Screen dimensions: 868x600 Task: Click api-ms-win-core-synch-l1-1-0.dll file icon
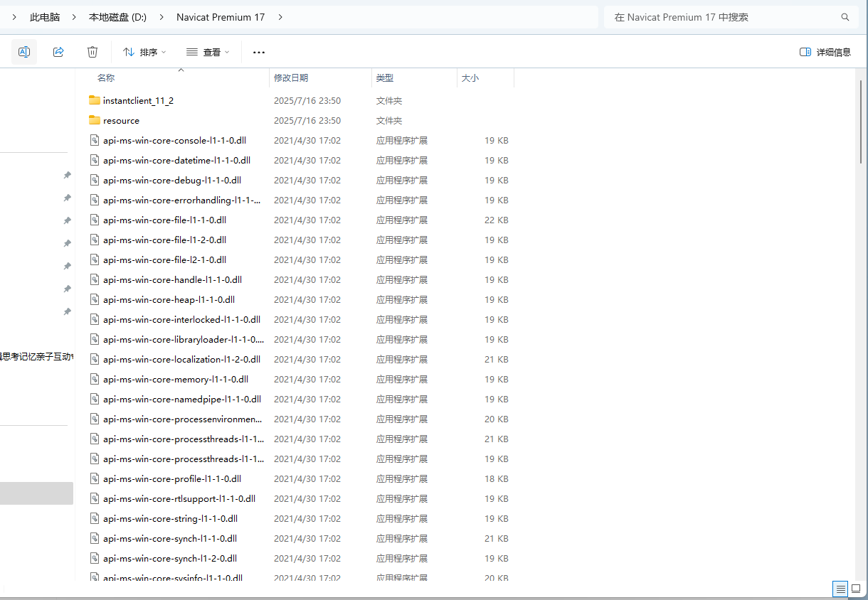(x=95, y=538)
